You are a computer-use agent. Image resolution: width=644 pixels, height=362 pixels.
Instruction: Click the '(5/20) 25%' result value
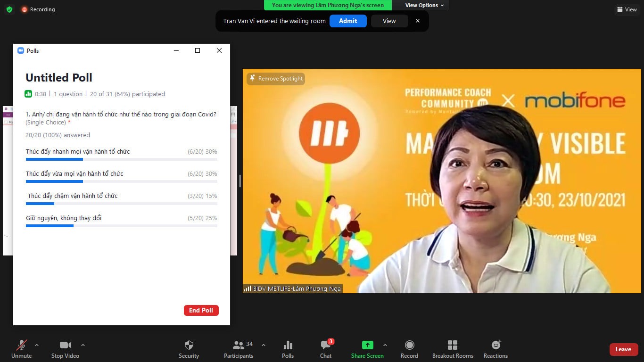(202, 218)
